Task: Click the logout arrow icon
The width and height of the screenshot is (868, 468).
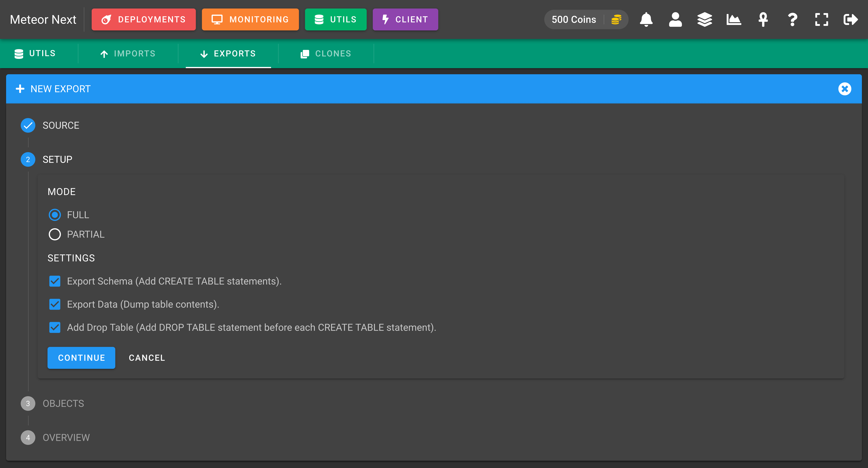Action: (850, 19)
